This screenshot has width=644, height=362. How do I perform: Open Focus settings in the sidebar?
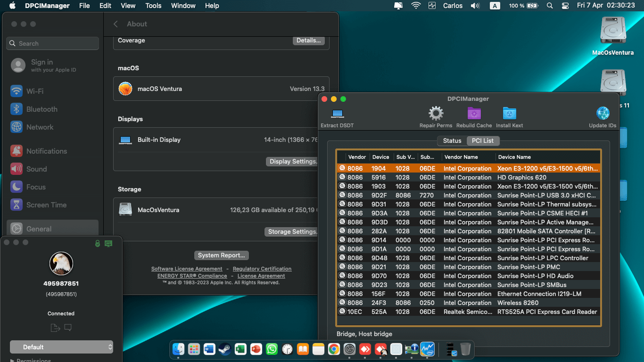click(52, 187)
